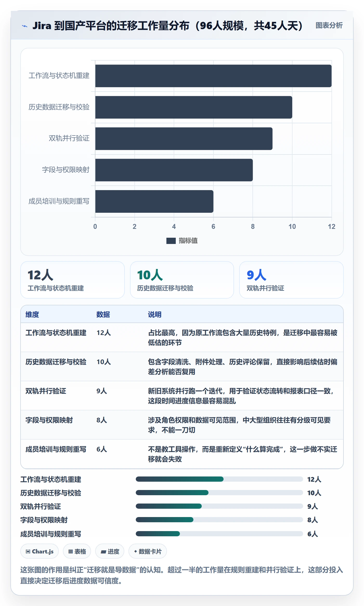Viewport: 364px width, 606px height.
Task: Select the 进度 tag chip
Action: pyautogui.click(x=110, y=551)
